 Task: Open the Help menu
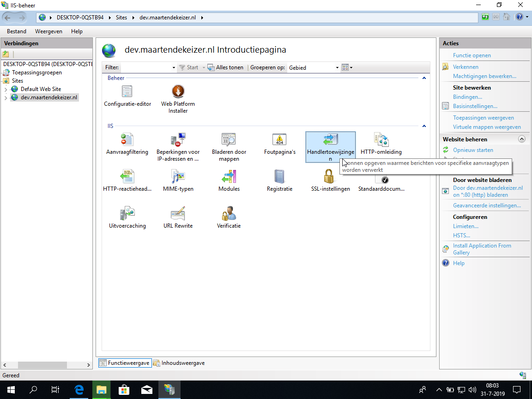[77, 31]
